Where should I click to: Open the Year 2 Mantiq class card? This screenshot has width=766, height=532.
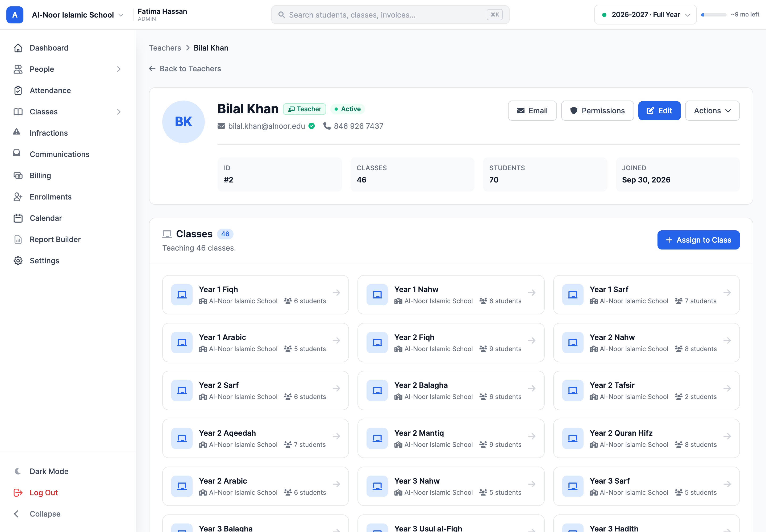coord(451,438)
